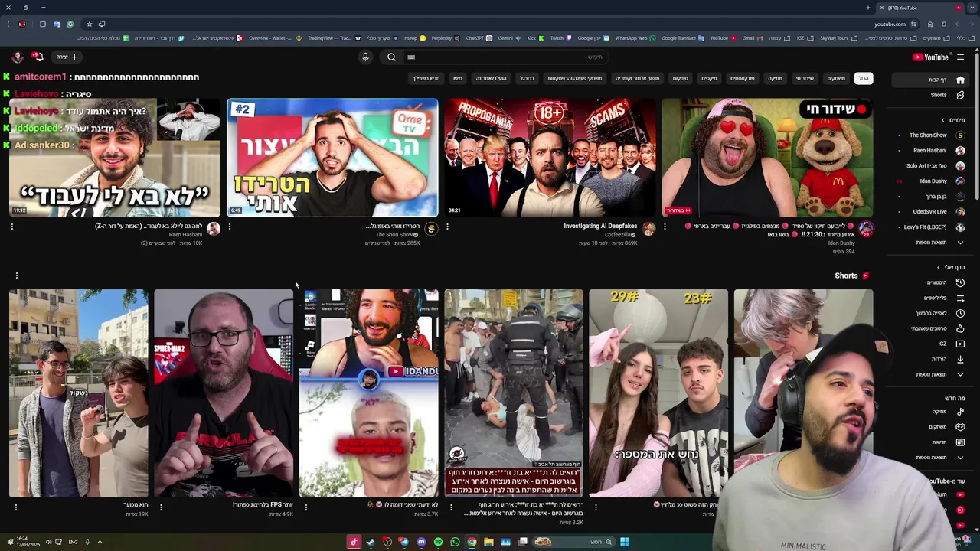Play the FPS streamer Short
The width and height of the screenshot is (980, 551).
click(x=224, y=393)
